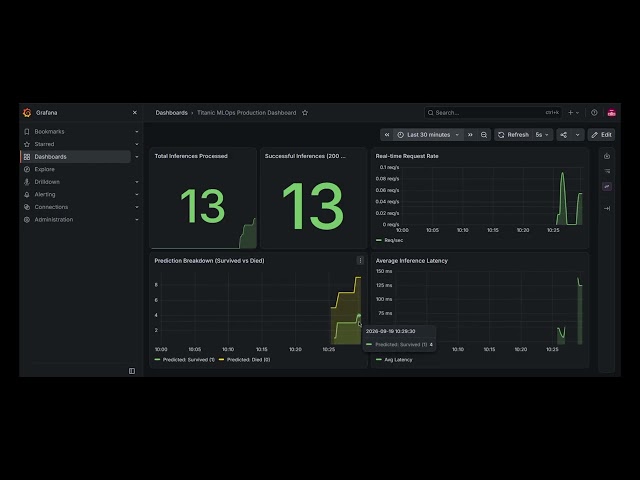Image resolution: width=640 pixels, height=480 pixels.
Task: Open the plus New menu dropdown
Action: tap(573, 113)
